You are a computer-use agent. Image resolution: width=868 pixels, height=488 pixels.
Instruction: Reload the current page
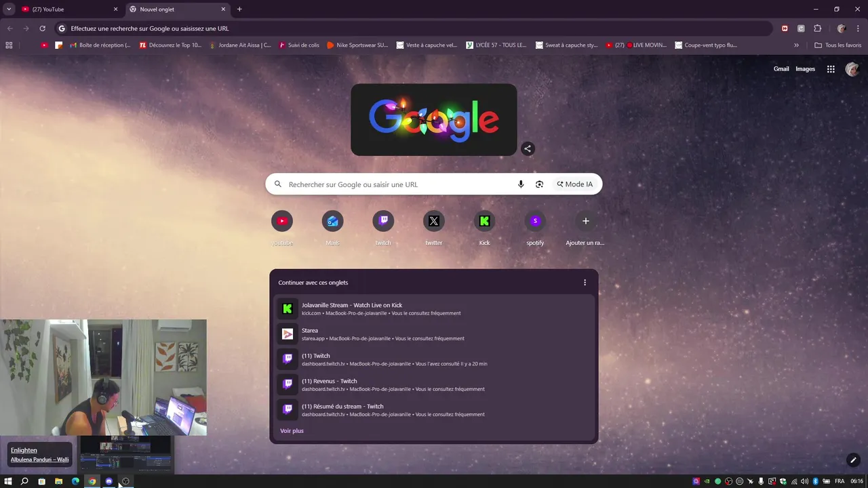42,28
